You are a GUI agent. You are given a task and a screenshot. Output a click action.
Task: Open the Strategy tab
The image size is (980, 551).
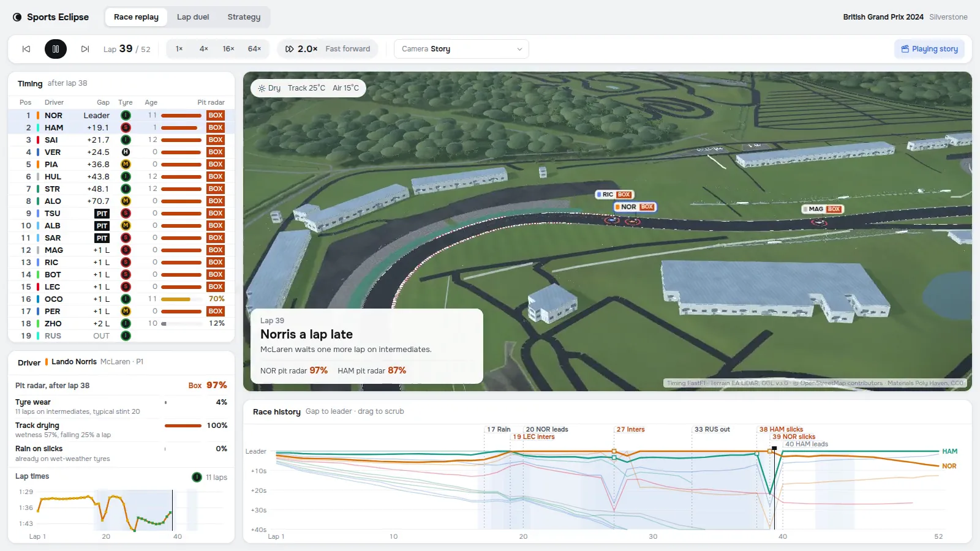pyautogui.click(x=244, y=17)
